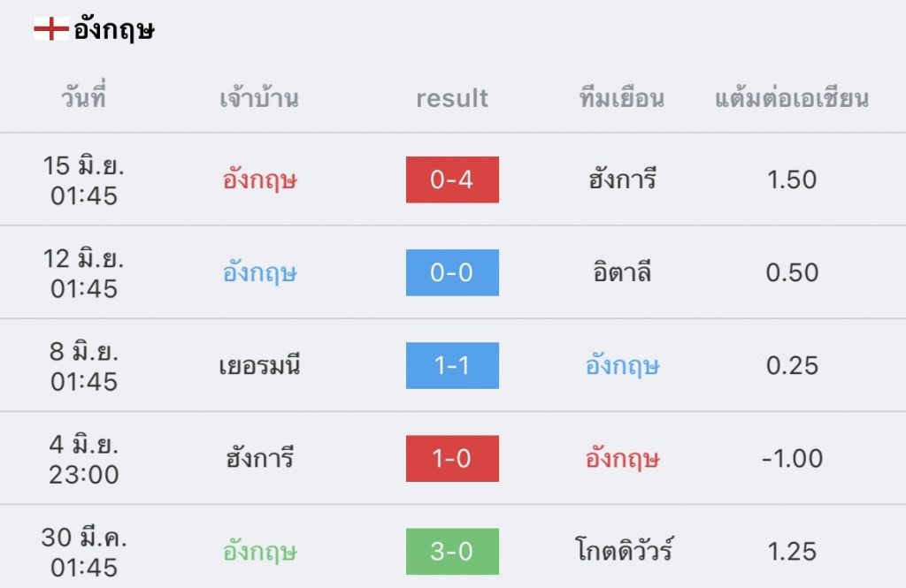Click the England flag icon

(51, 29)
